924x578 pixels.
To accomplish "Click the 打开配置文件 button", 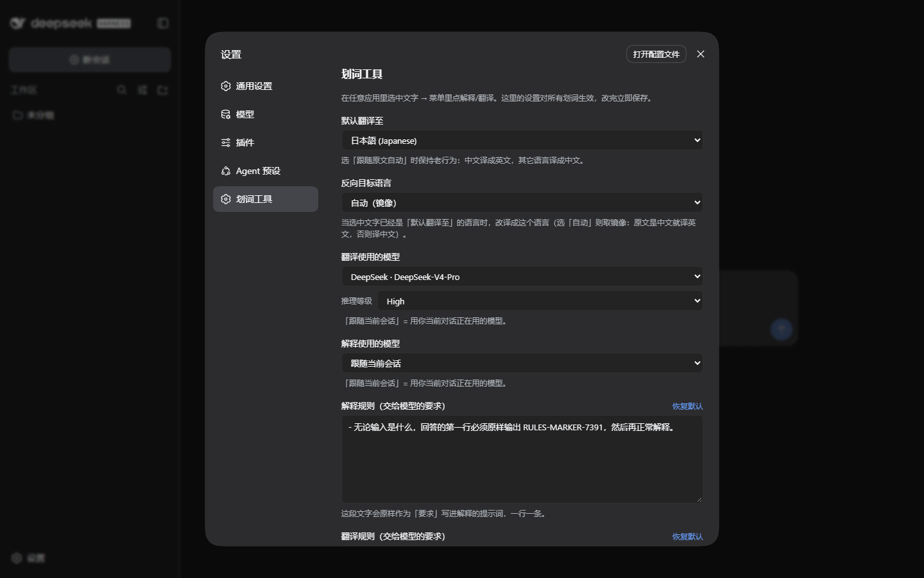I will tap(656, 54).
